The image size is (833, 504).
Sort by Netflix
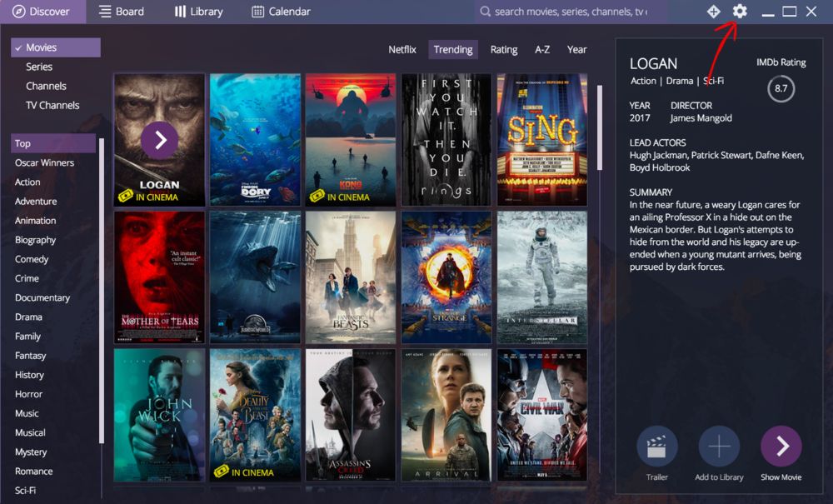tap(402, 49)
